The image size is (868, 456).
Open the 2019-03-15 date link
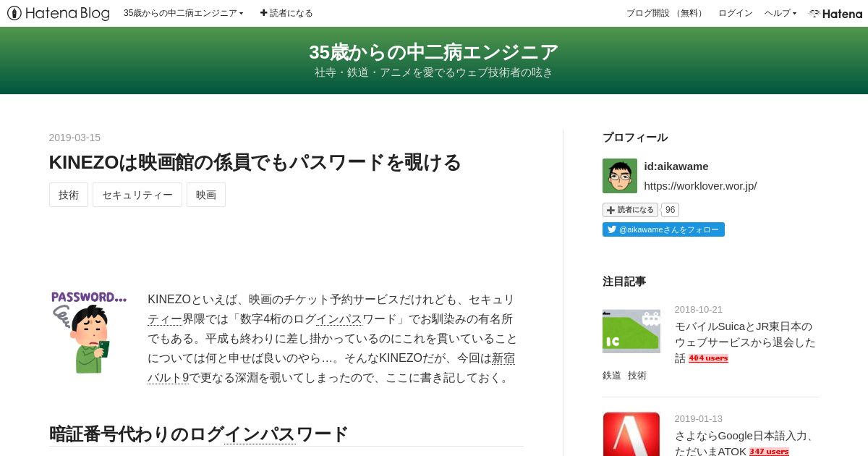pos(75,138)
